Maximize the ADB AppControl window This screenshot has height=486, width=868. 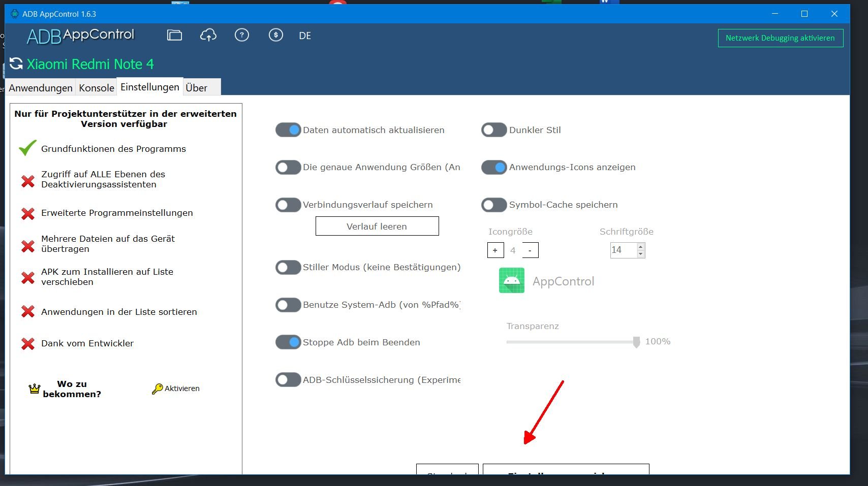click(804, 14)
